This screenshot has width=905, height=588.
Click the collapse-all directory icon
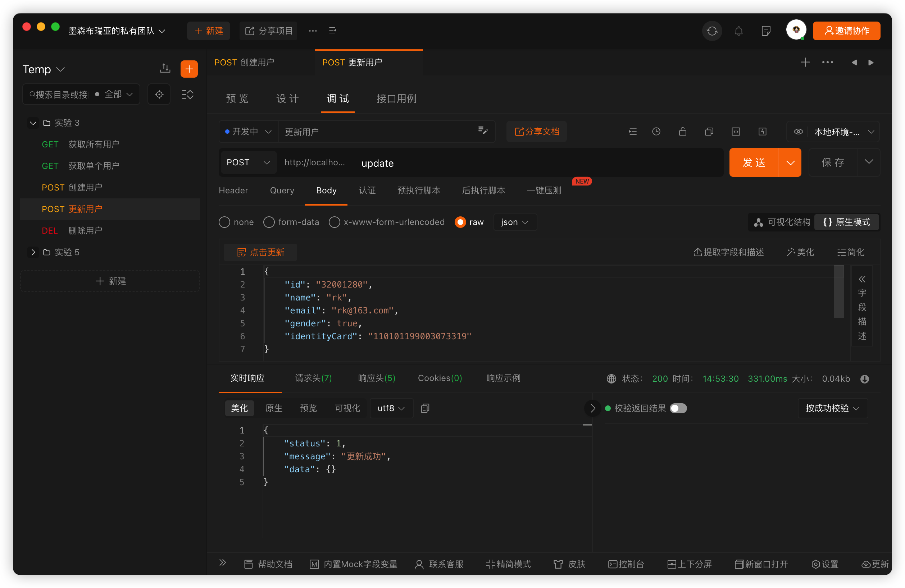tap(187, 94)
